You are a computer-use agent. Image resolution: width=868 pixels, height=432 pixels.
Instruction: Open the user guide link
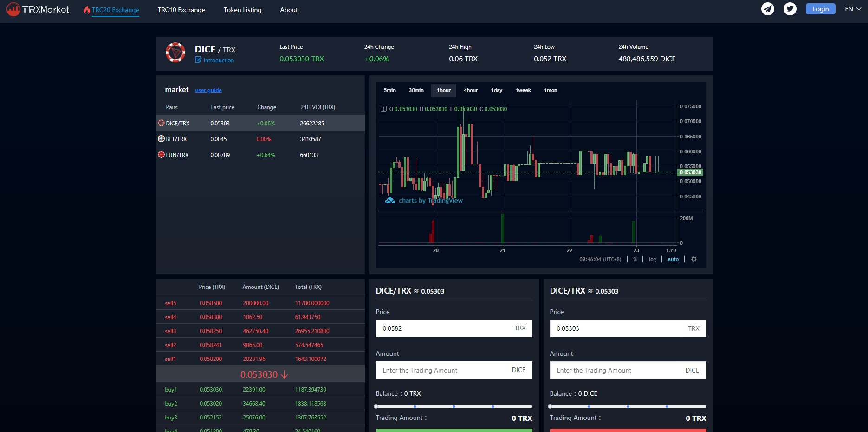(208, 90)
